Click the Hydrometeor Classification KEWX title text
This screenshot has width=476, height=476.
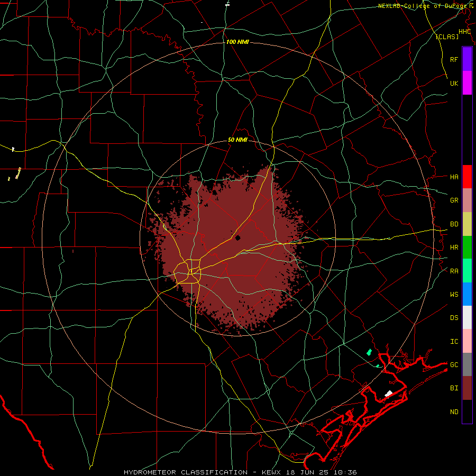[240, 472]
